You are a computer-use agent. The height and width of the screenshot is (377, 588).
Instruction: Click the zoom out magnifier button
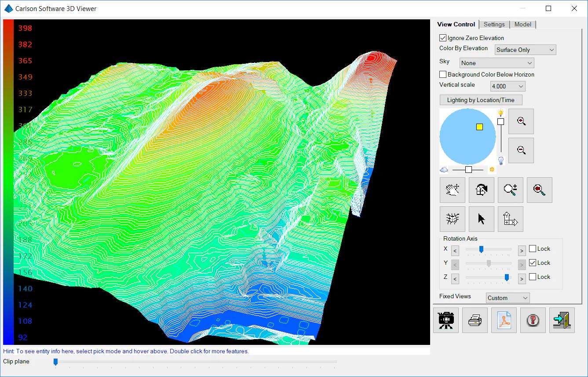(x=521, y=150)
